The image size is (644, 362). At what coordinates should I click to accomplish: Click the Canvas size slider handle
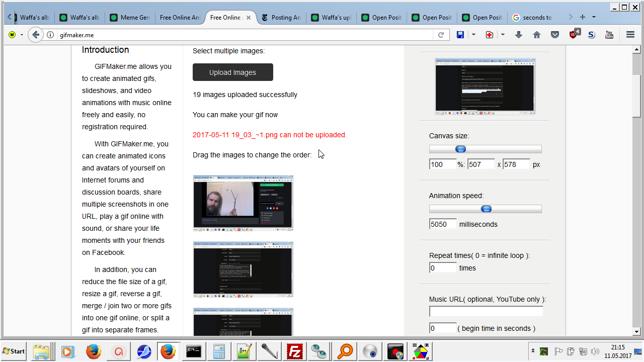[460, 149]
